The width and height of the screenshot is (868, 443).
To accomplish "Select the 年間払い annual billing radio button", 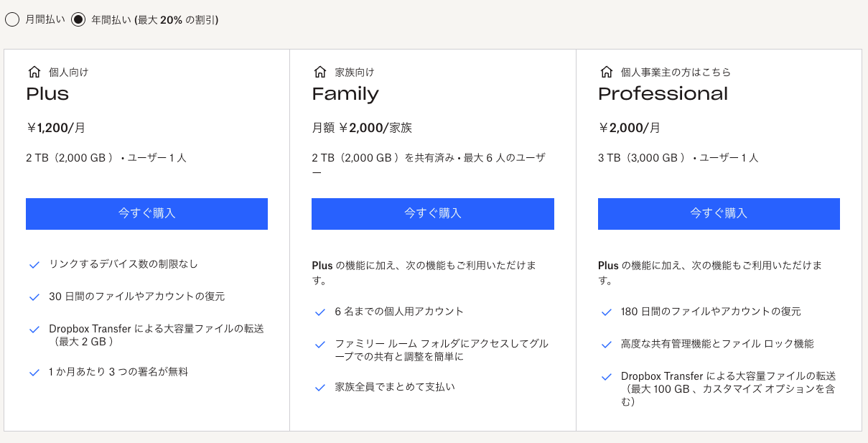I will click(78, 20).
